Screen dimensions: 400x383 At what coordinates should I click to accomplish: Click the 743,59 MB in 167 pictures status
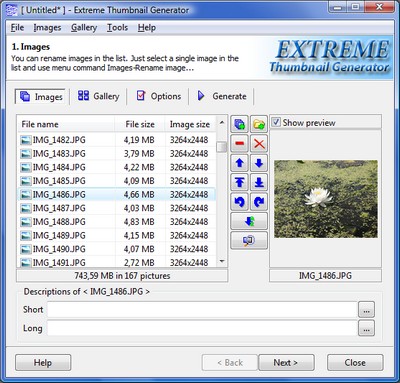coord(122,276)
